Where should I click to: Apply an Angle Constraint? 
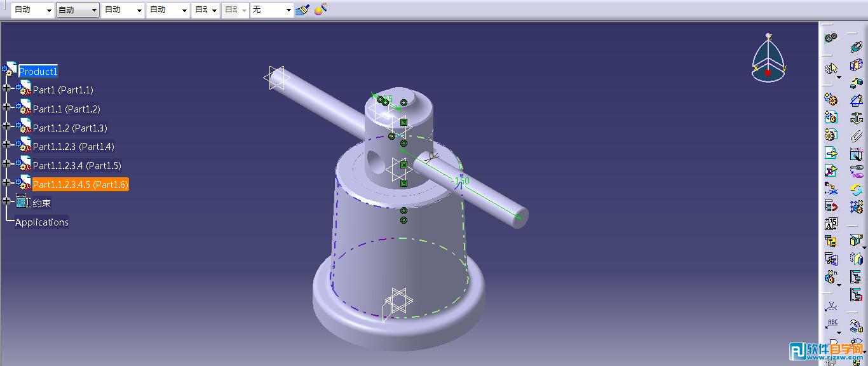pyautogui.click(x=856, y=100)
